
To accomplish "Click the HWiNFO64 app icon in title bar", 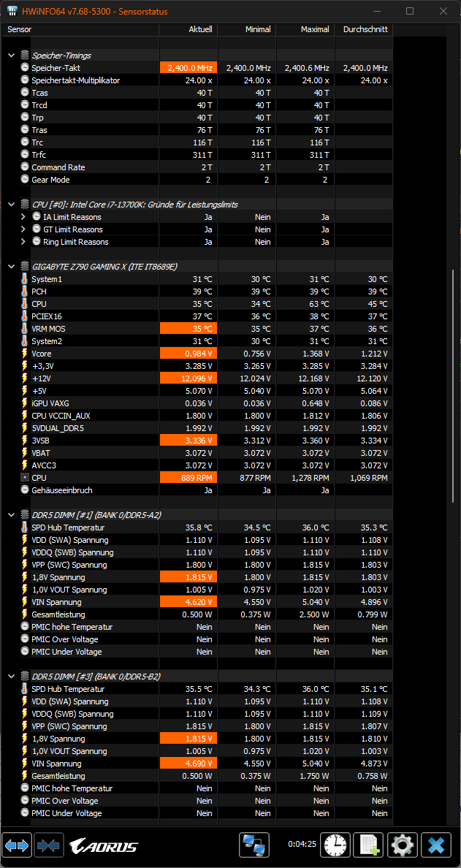I will 12,11.
